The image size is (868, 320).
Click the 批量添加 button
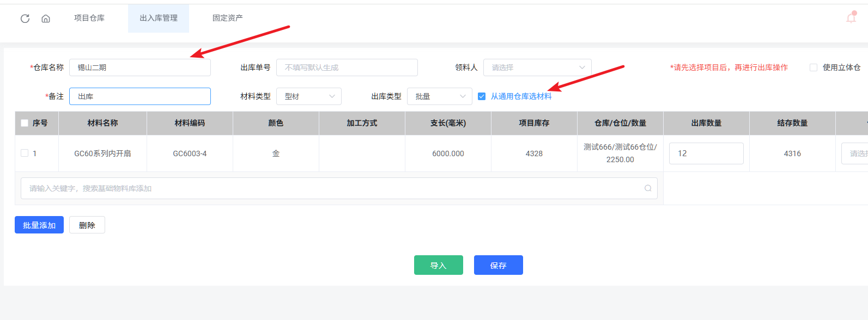pos(39,225)
